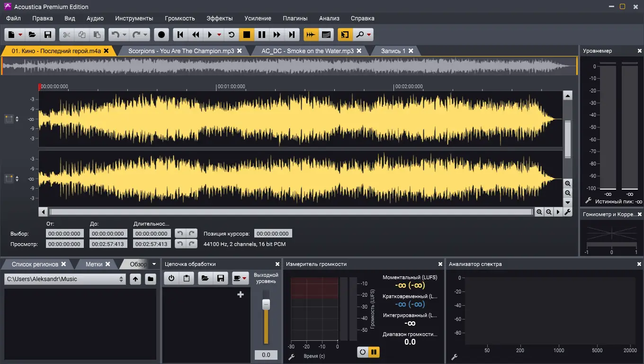Zoom out horizontally on the timeline
The width and height of the screenshot is (644, 364).
click(549, 212)
